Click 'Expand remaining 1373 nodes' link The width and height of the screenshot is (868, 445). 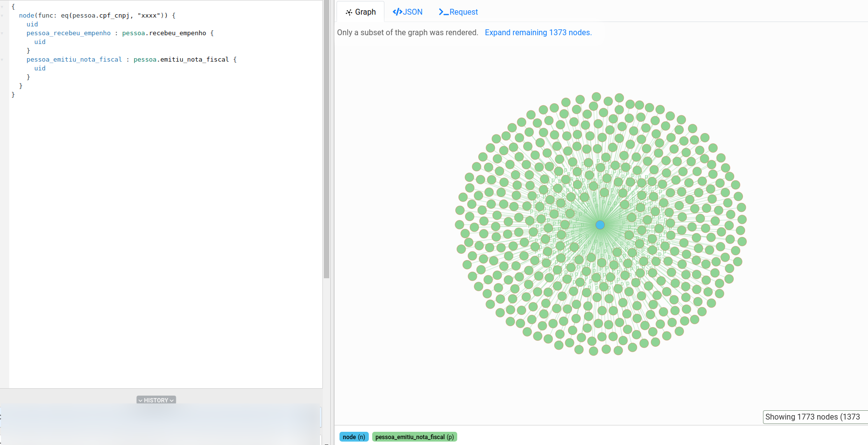[538, 32]
